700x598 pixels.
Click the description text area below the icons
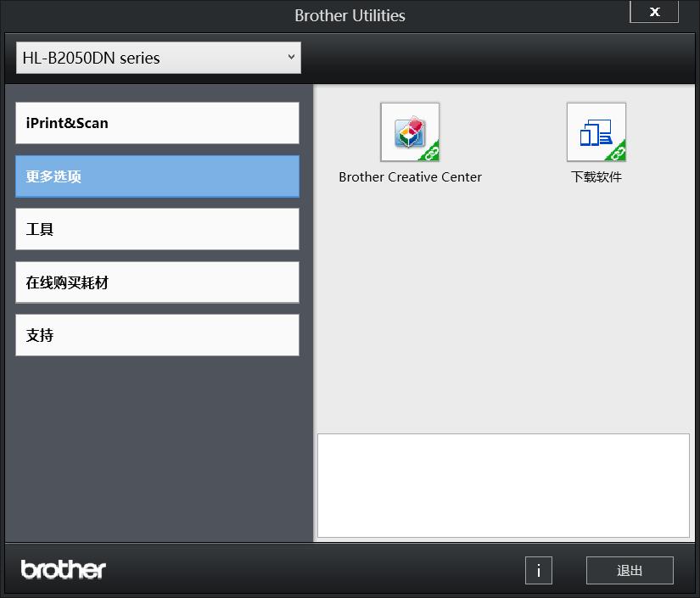tap(504, 485)
